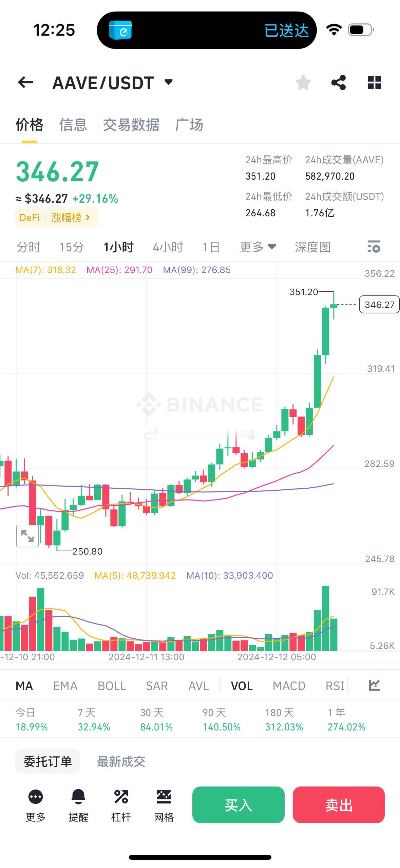This screenshot has height=868, width=400.
Task: Tap the 346.27 current price label
Action: tap(379, 305)
